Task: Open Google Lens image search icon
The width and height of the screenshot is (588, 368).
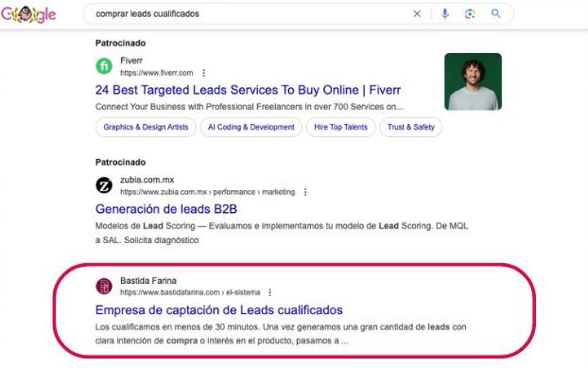Action: coord(470,14)
